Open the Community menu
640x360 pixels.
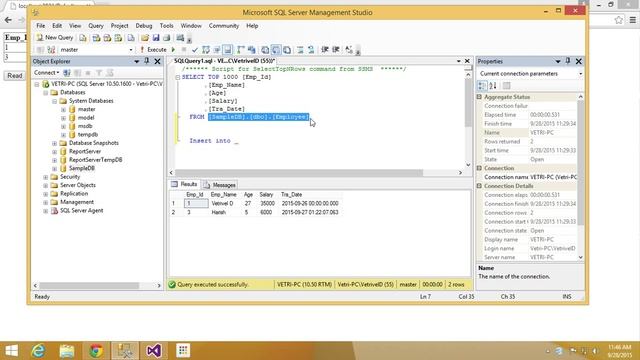click(x=224, y=26)
